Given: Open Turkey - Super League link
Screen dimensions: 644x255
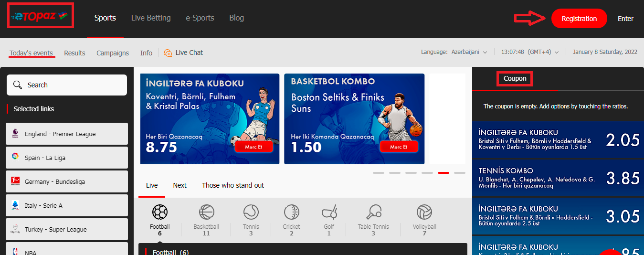Looking at the screenshot, I should click(67, 229).
